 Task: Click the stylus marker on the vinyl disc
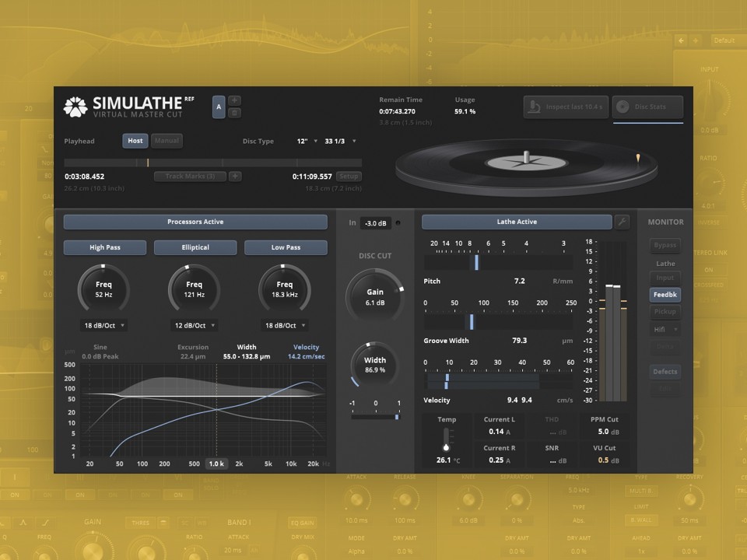point(638,158)
